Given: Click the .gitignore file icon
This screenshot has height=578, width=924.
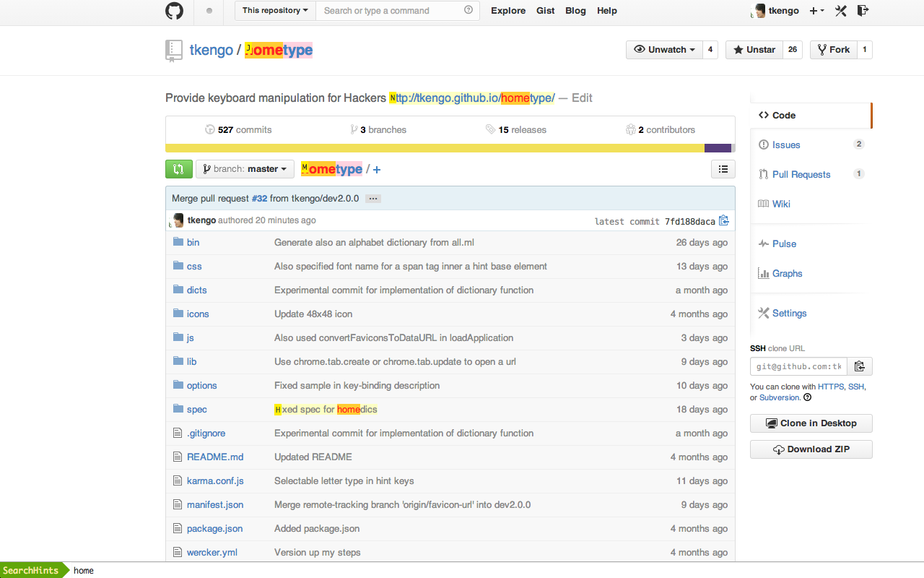Looking at the screenshot, I should click(178, 433).
